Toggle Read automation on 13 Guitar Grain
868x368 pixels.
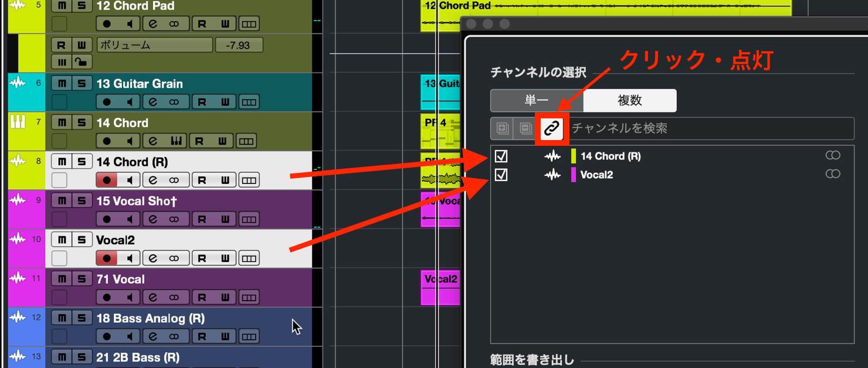point(202,102)
